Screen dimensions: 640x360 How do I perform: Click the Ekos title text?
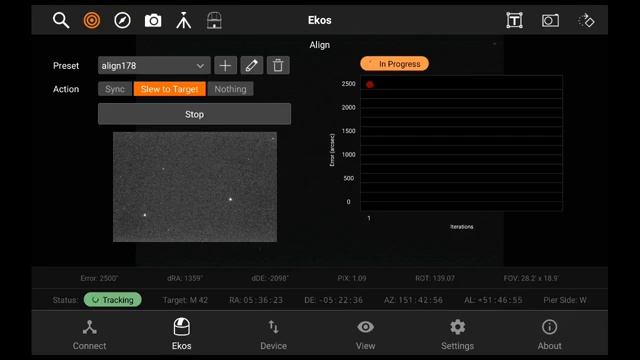[320, 20]
